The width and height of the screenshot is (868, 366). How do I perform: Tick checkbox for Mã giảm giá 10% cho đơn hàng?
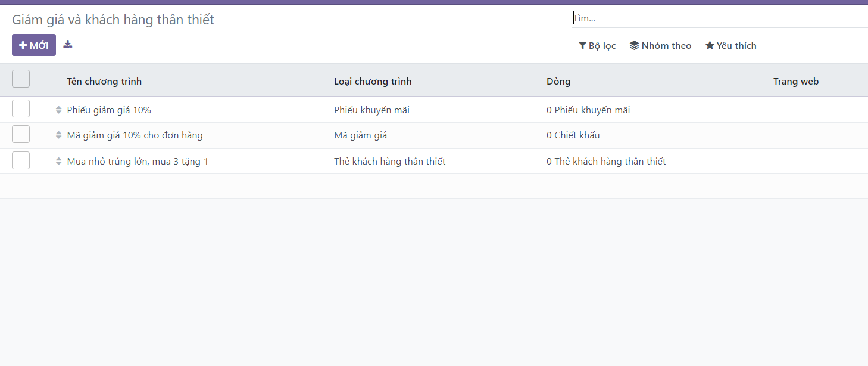point(21,135)
